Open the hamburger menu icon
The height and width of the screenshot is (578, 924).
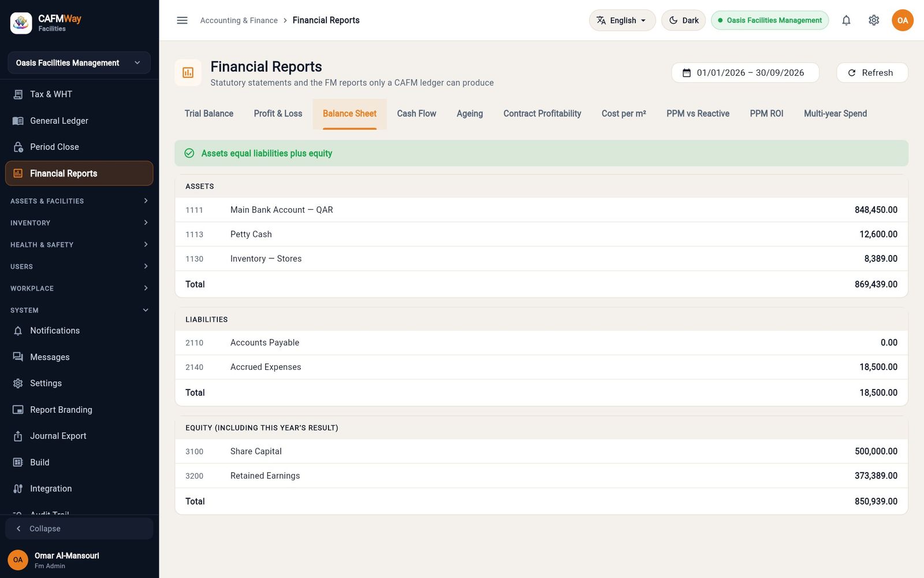(x=182, y=20)
